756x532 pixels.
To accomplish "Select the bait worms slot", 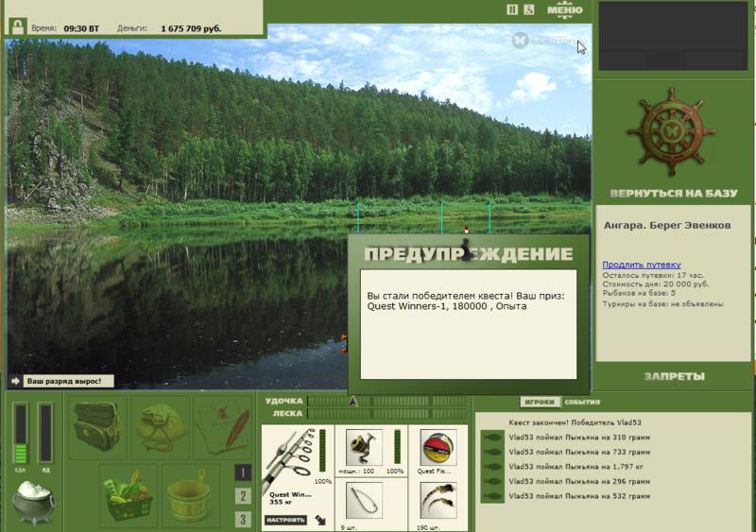I will (438, 502).
